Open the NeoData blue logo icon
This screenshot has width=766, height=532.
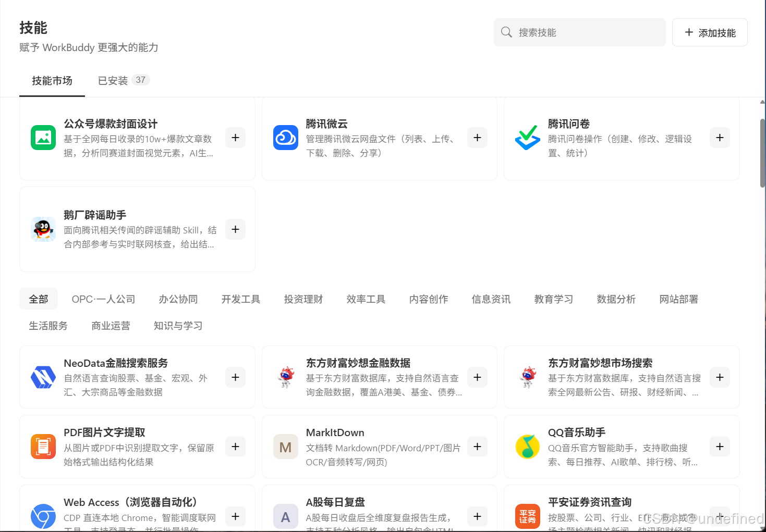[43, 377]
